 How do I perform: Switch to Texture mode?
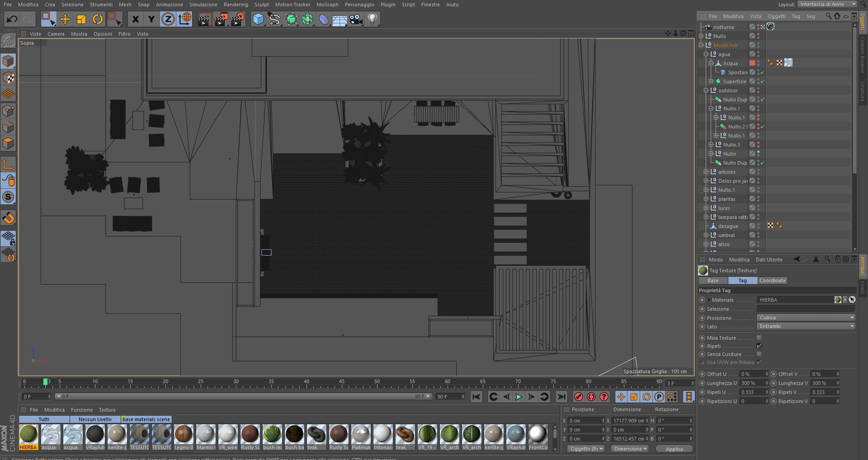(x=8, y=78)
